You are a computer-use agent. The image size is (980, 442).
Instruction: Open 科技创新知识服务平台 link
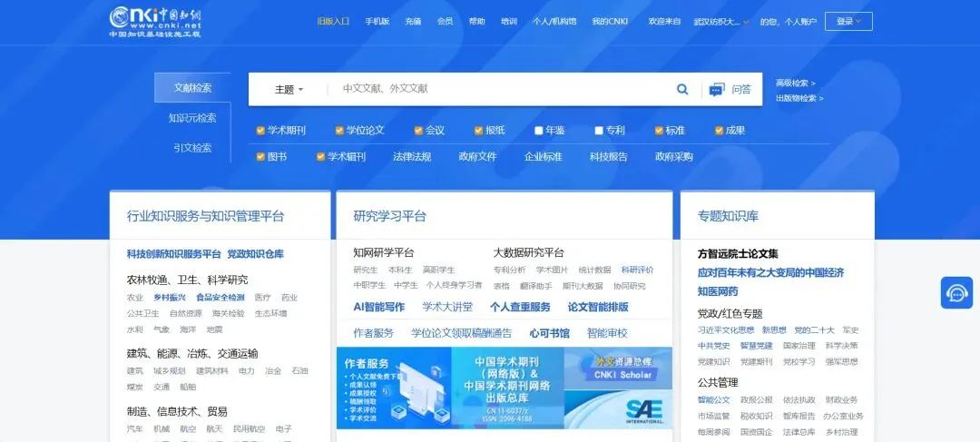pyautogui.click(x=173, y=254)
